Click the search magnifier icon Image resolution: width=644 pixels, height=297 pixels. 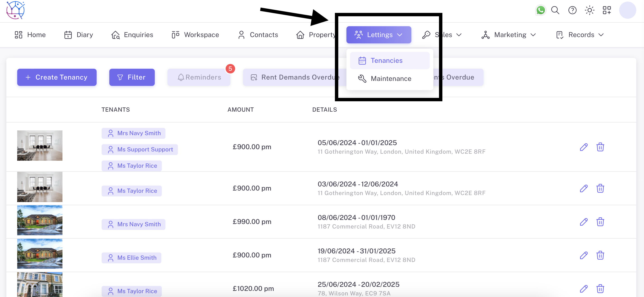tap(555, 10)
